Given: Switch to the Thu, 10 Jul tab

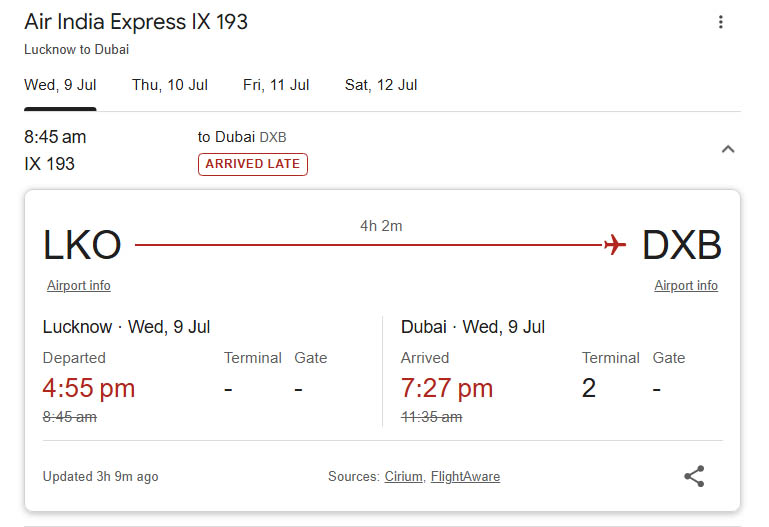Looking at the screenshot, I should [x=170, y=85].
